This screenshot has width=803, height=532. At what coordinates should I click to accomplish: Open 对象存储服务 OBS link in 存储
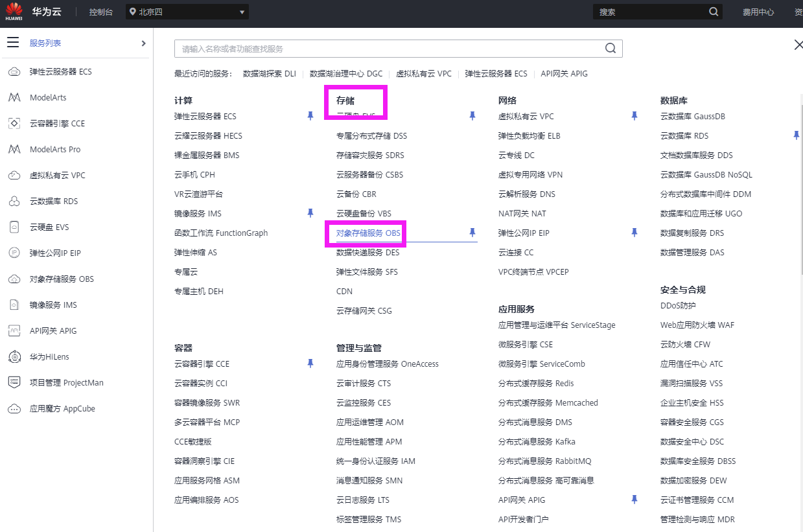click(x=369, y=233)
